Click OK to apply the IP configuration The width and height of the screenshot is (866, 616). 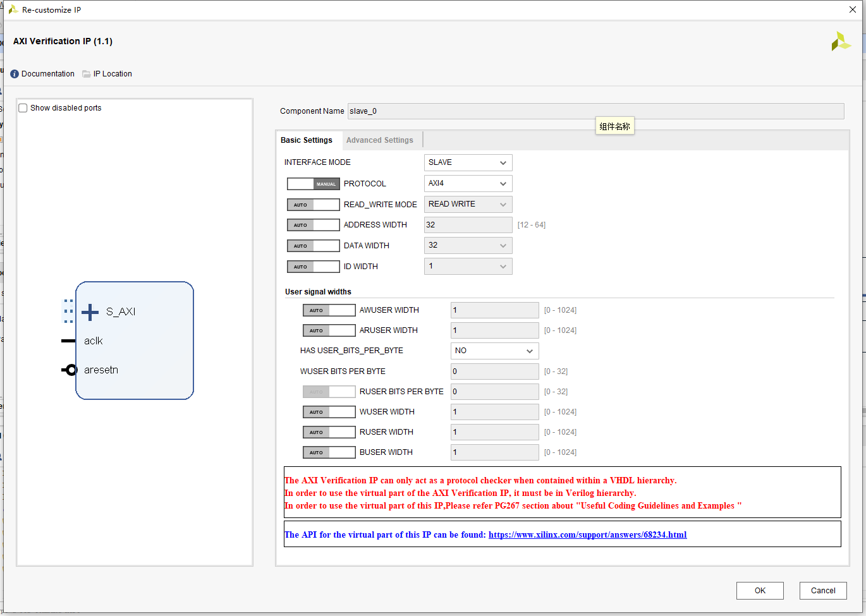(760, 590)
